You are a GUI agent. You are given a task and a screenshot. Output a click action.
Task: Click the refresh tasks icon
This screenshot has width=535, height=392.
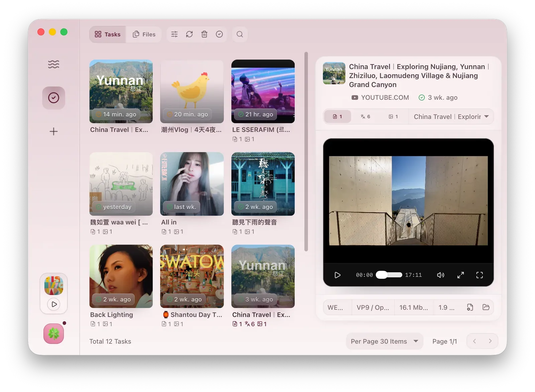pos(189,34)
